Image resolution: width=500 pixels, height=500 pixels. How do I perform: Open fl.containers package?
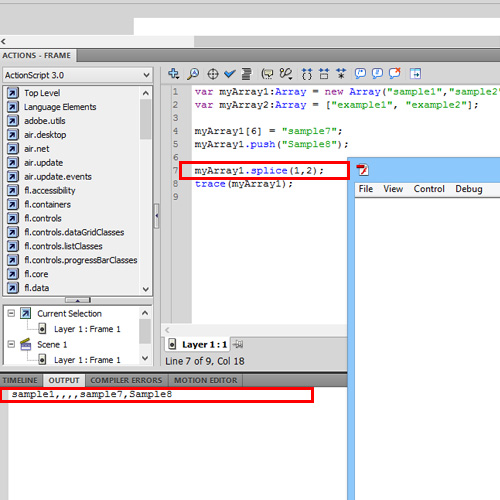coord(47,204)
